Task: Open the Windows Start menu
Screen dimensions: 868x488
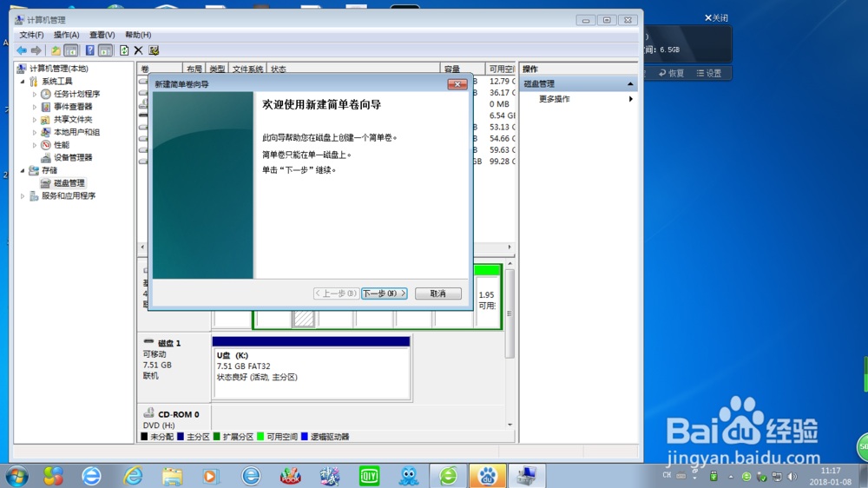Action: coord(16,477)
